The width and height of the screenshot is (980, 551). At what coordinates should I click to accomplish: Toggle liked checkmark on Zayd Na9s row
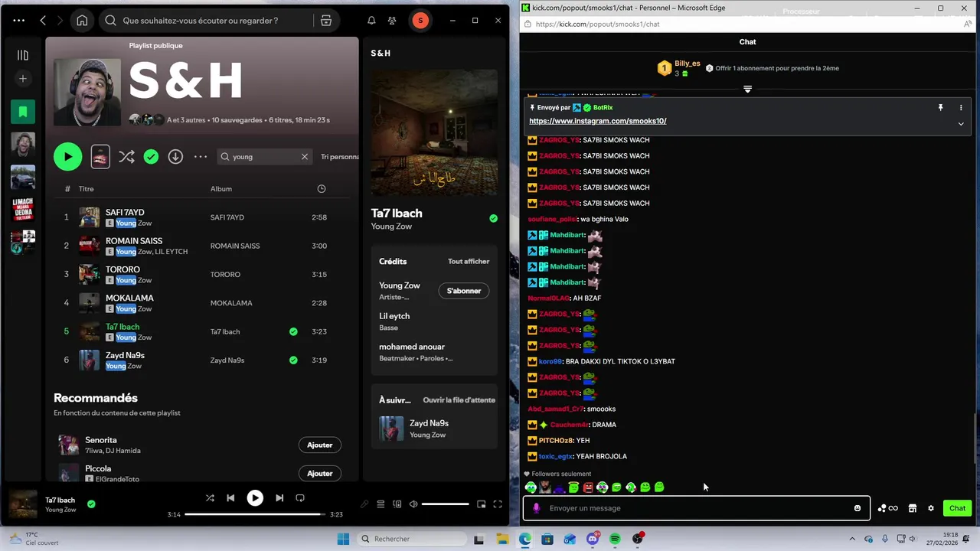click(x=293, y=360)
